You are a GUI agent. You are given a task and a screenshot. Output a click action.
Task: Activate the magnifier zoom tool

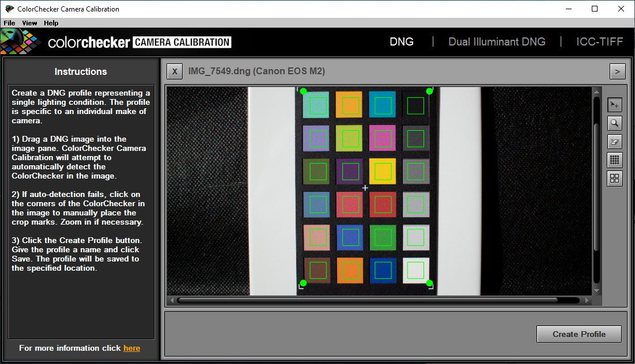point(614,123)
